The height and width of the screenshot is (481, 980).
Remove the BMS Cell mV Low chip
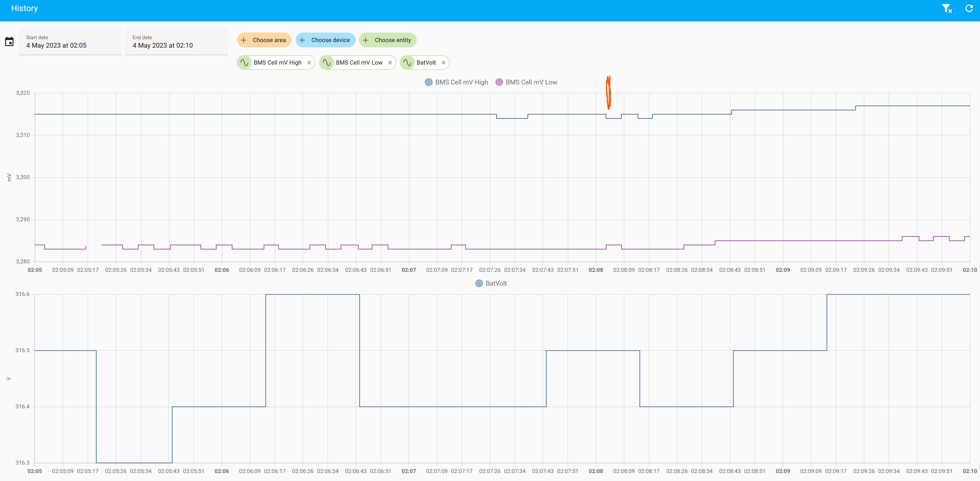tap(390, 63)
